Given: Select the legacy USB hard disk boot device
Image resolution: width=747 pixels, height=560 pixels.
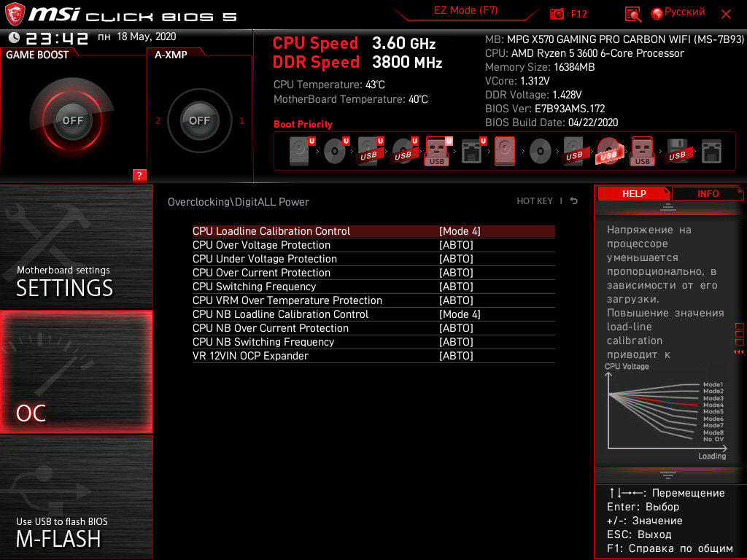Looking at the screenshot, I should (574, 152).
